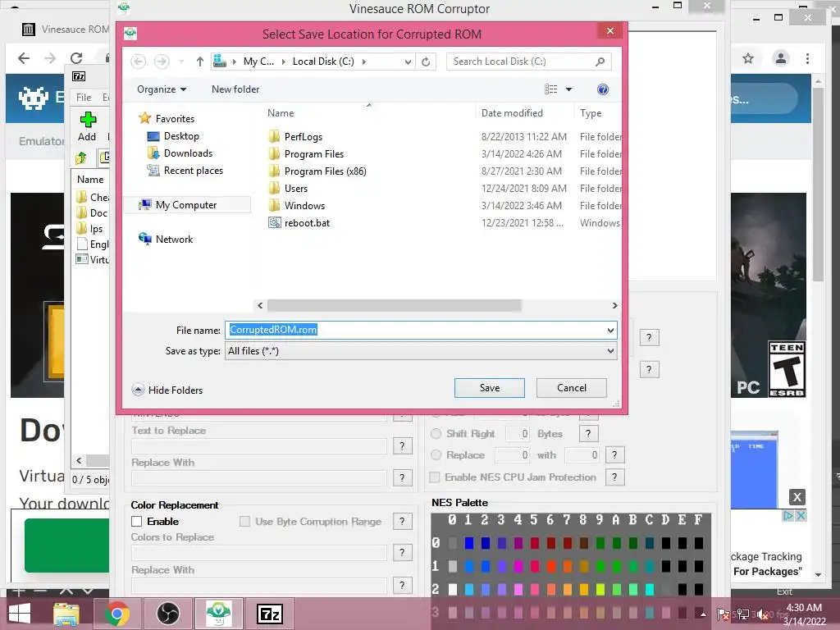The image size is (840, 630).
Task: Bookmark page with Chrome star icon
Action: click(x=748, y=58)
